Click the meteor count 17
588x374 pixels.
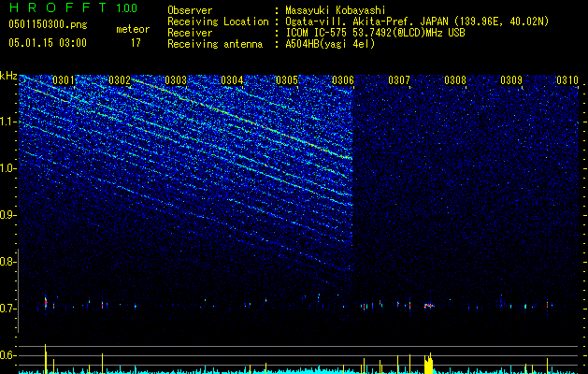tap(136, 43)
